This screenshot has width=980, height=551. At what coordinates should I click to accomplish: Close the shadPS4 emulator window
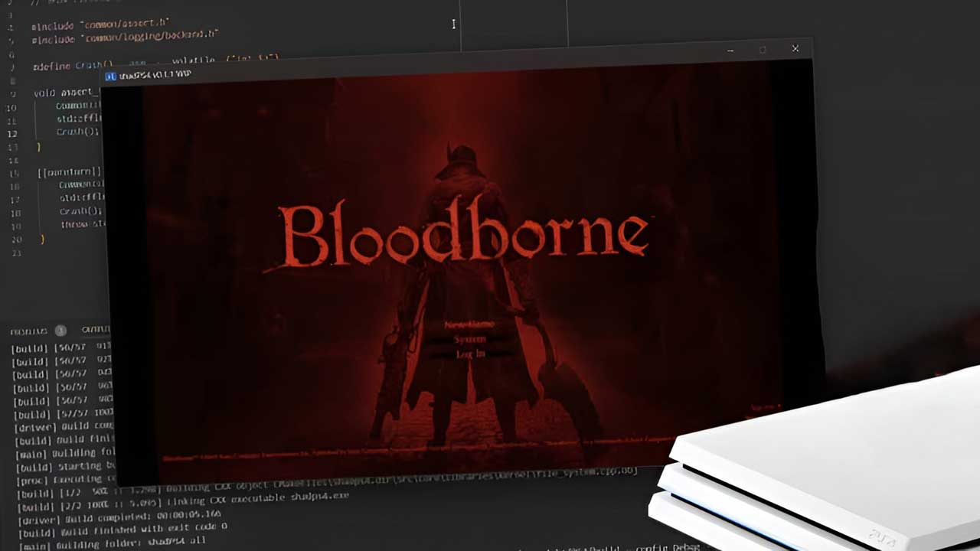pyautogui.click(x=795, y=49)
